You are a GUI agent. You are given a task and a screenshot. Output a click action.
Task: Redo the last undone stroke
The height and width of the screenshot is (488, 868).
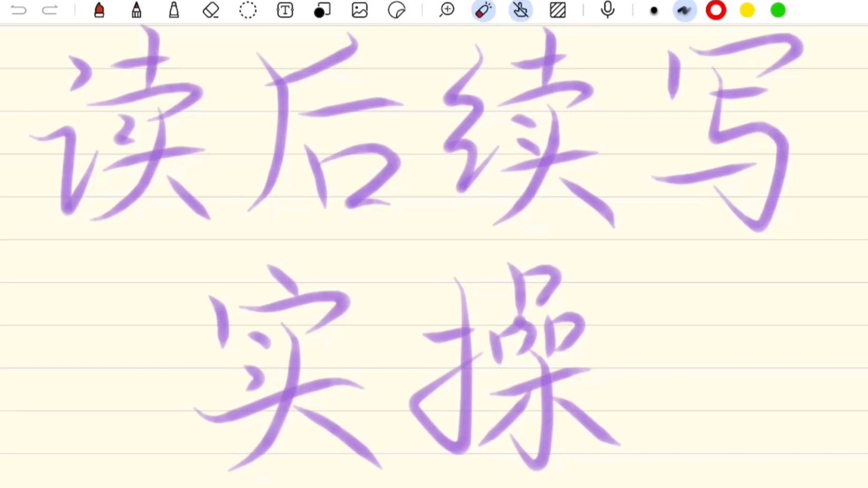[50, 10]
